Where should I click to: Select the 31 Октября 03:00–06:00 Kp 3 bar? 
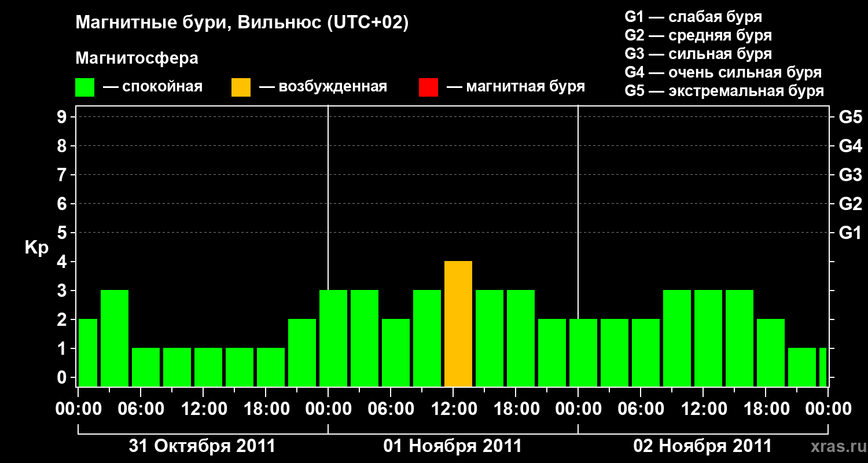(x=115, y=339)
